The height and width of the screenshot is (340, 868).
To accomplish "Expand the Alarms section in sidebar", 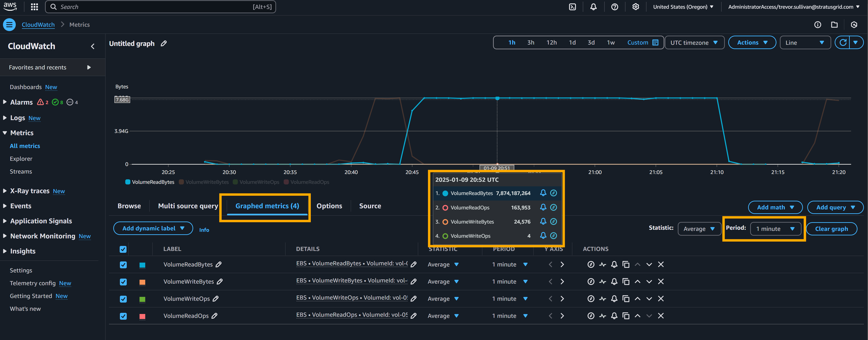I will point(5,102).
